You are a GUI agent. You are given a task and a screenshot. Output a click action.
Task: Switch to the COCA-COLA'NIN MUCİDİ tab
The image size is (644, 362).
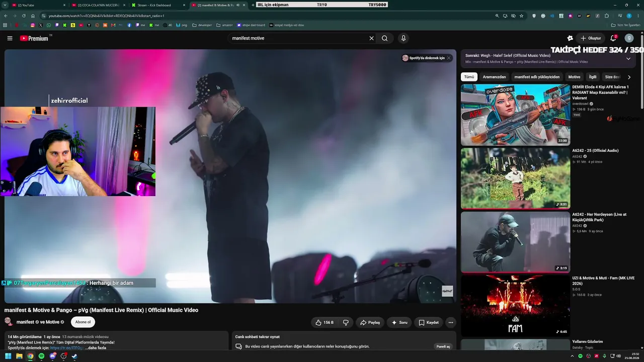(98, 5)
